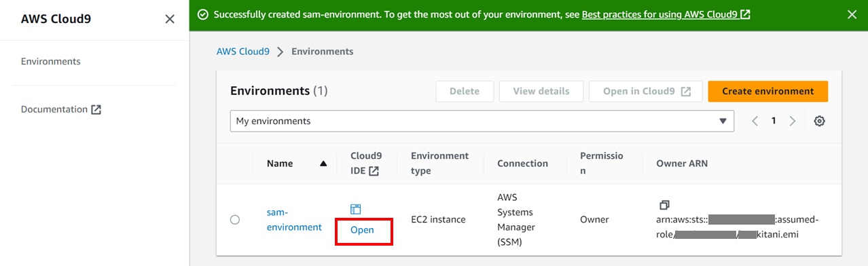Click the success checkmark icon in banner
The image size is (868, 266).
point(203,14)
